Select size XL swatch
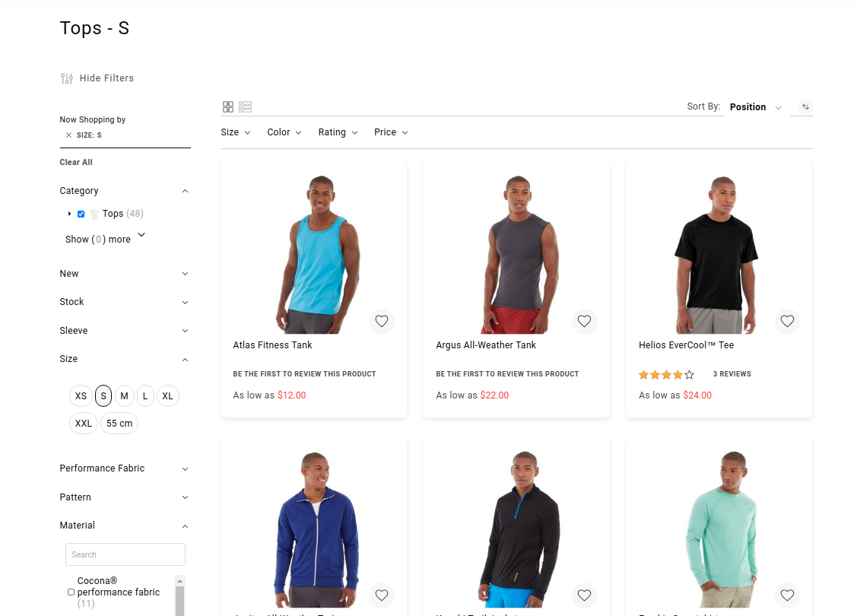 [168, 396]
